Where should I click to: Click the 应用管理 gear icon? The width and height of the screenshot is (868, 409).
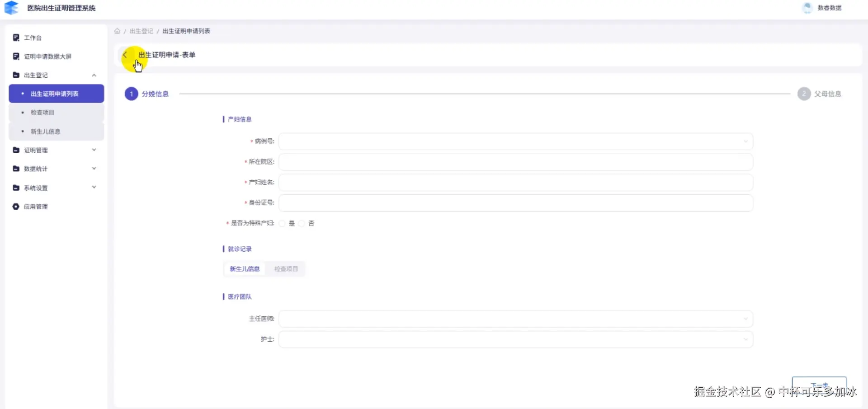coord(16,207)
